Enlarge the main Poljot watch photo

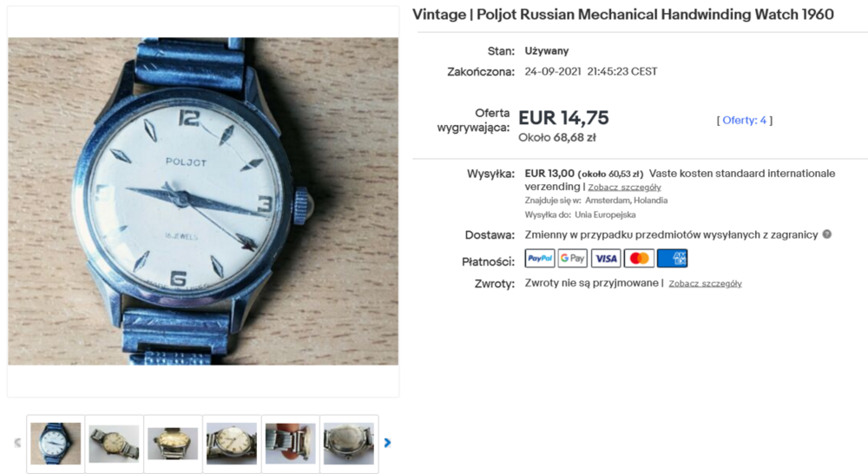point(202,201)
